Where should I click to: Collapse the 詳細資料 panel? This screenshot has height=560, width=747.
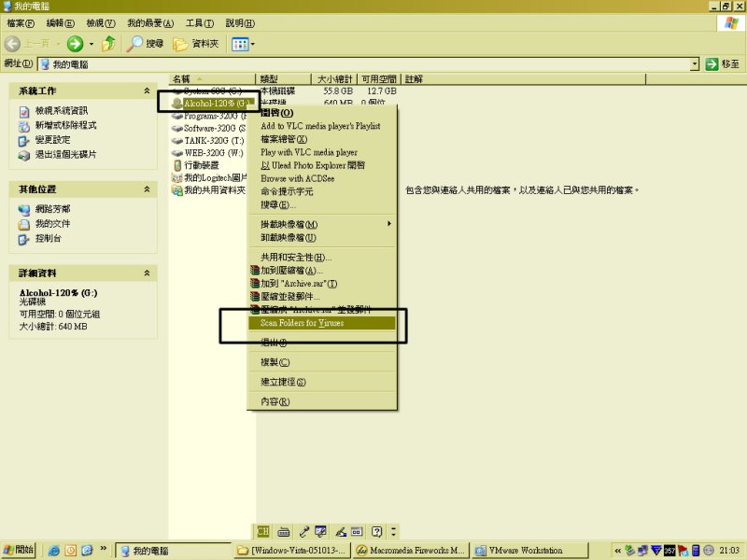point(147,273)
